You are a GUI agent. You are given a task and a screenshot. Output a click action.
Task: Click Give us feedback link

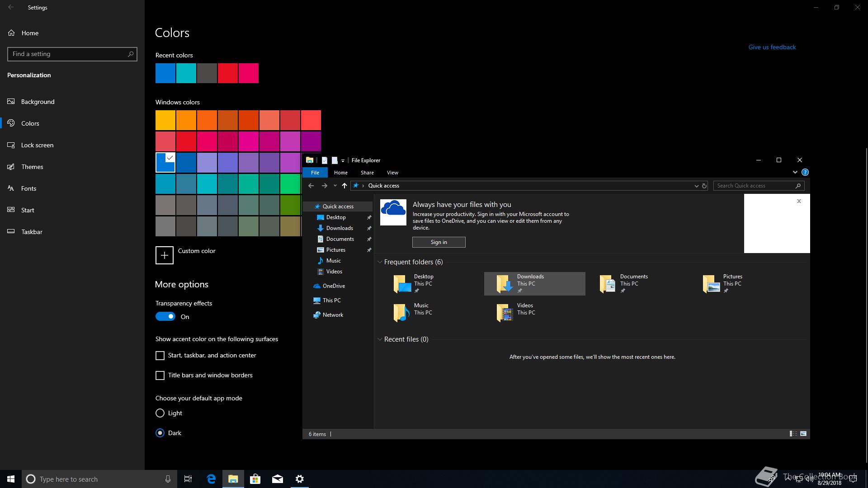[772, 47]
